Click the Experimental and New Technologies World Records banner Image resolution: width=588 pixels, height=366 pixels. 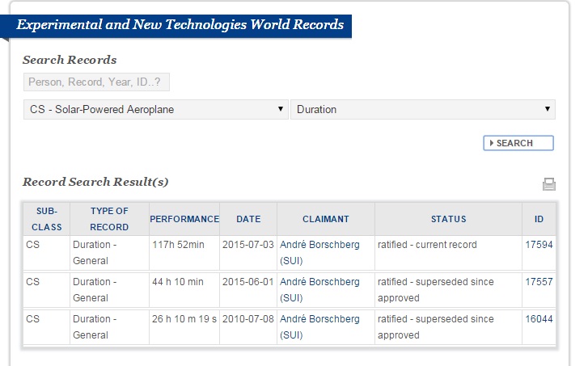180,25
